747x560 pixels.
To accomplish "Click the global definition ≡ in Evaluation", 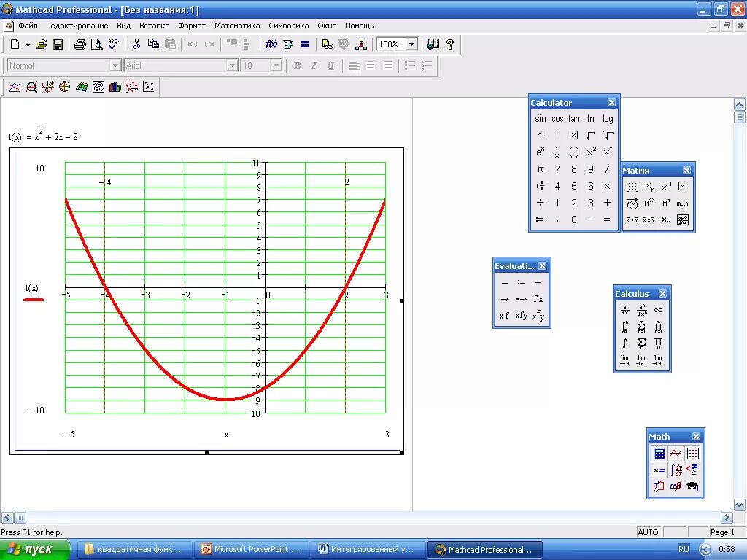I will tap(538, 282).
